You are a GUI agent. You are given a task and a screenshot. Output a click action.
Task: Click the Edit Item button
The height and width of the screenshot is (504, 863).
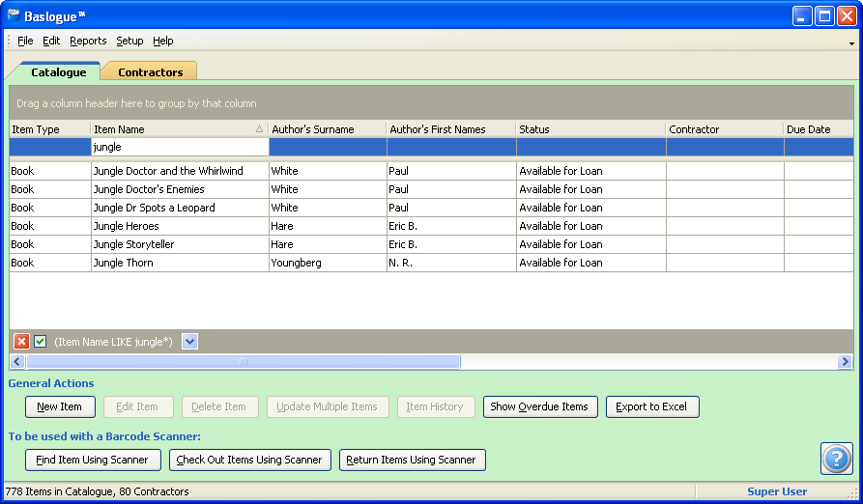click(138, 406)
